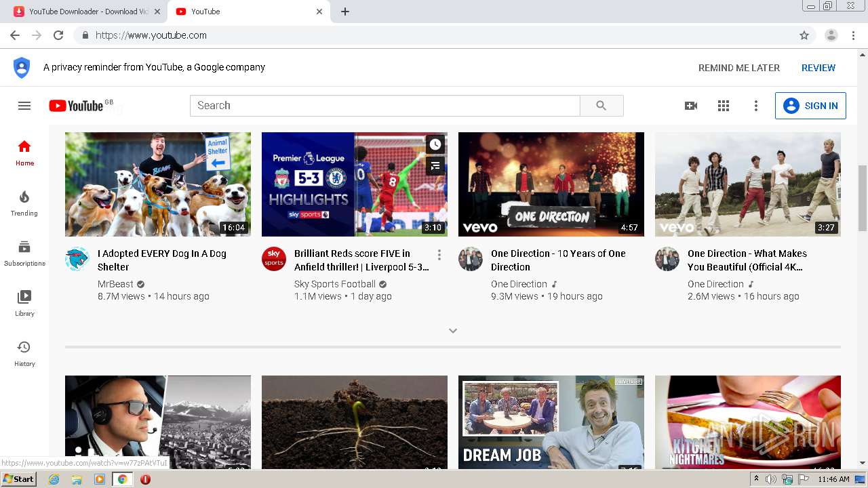Open MrBeast channel name link
The height and width of the screenshot is (488, 868).
115,284
